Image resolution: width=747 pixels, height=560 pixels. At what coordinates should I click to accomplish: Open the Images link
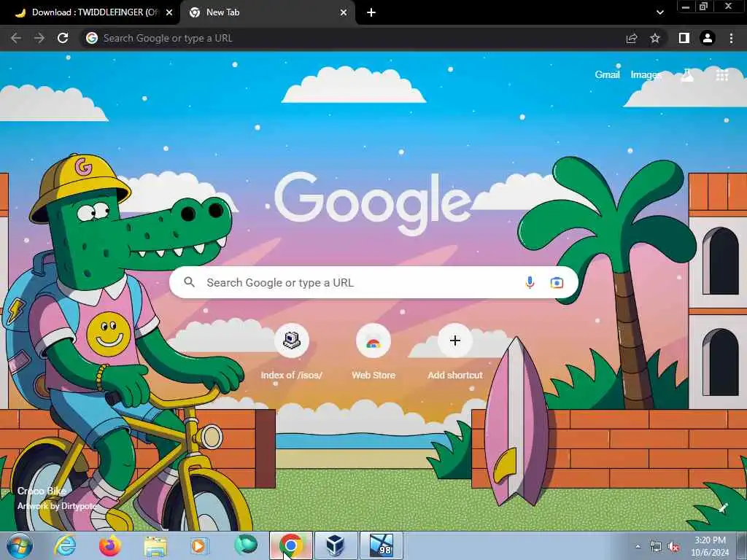point(646,75)
